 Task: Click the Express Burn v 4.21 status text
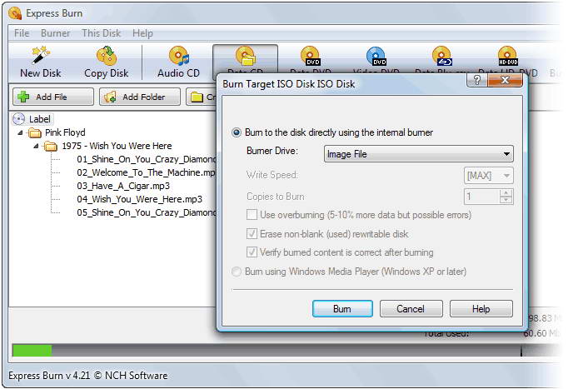coord(87,376)
